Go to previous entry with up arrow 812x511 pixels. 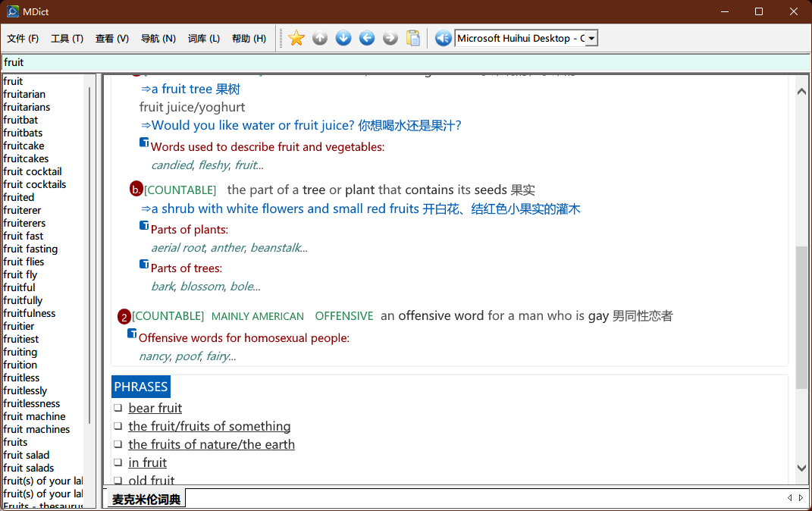pyautogui.click(x=320, y=38)
